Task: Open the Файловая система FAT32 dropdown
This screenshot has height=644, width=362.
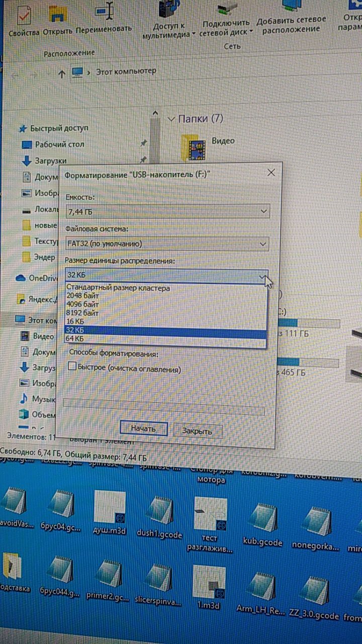Action: [x=167, y=244]
